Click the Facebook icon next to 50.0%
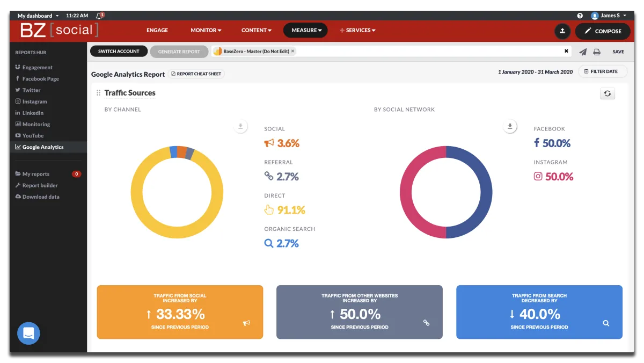 pos(537,143)
